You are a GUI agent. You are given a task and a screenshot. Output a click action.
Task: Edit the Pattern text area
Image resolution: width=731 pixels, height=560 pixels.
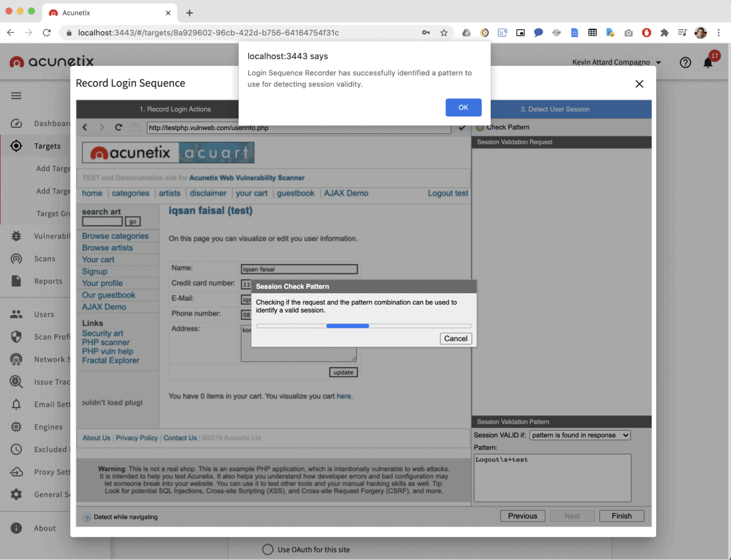553,478
